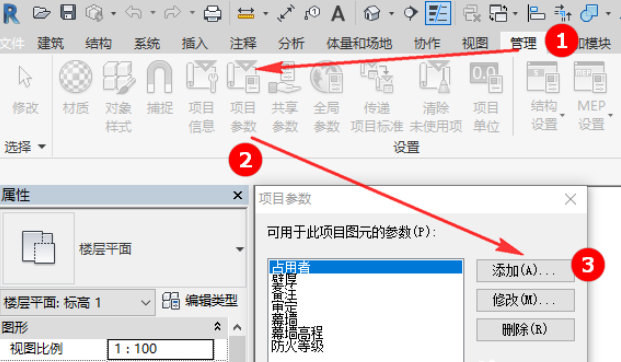
Task: Switch to the Analyze (分析) tab
Action: tap(291, 43)
